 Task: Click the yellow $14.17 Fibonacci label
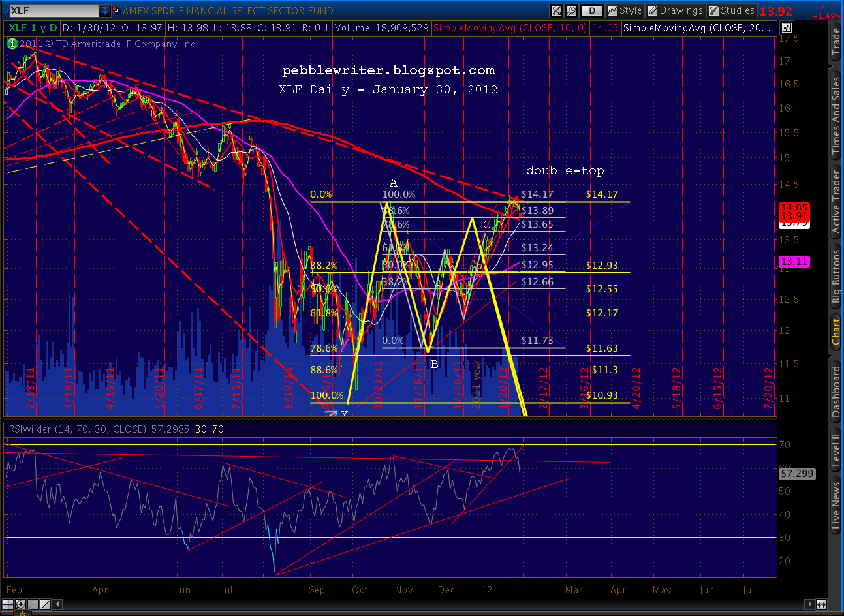pyautogui.click(x=602, y=194)
